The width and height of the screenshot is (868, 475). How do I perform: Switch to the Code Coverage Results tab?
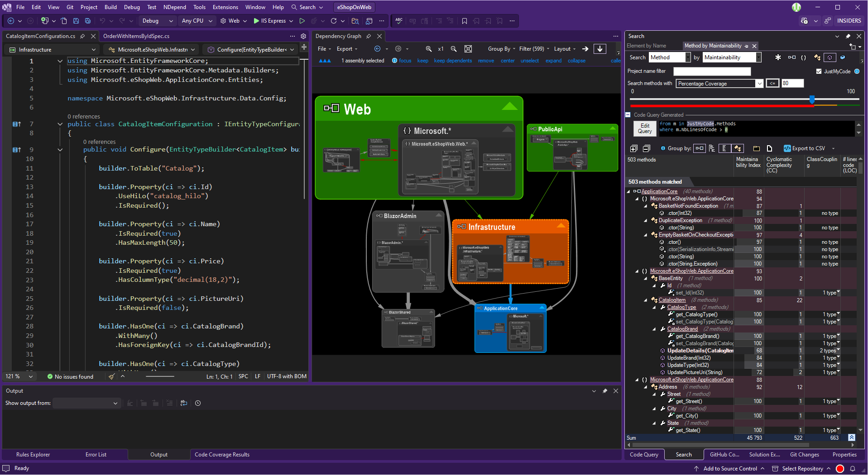click(x=222, y=455)
